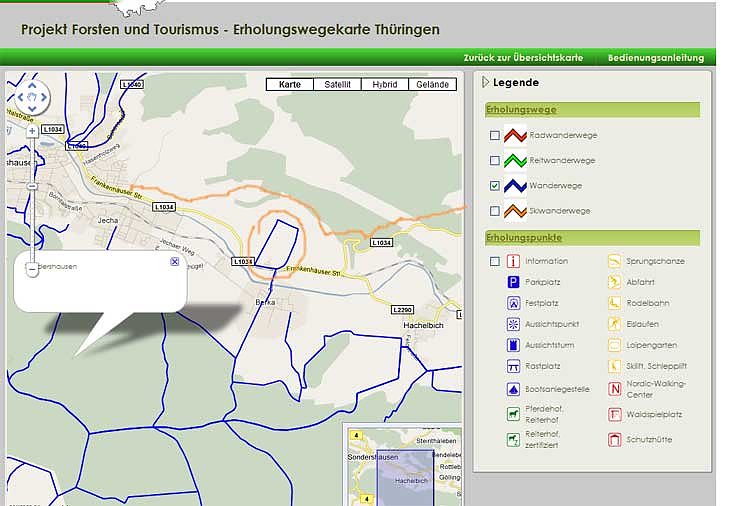Screen dimensions: 740x506
Task: Switch map to Gelände view
Action: click(432, 85)
